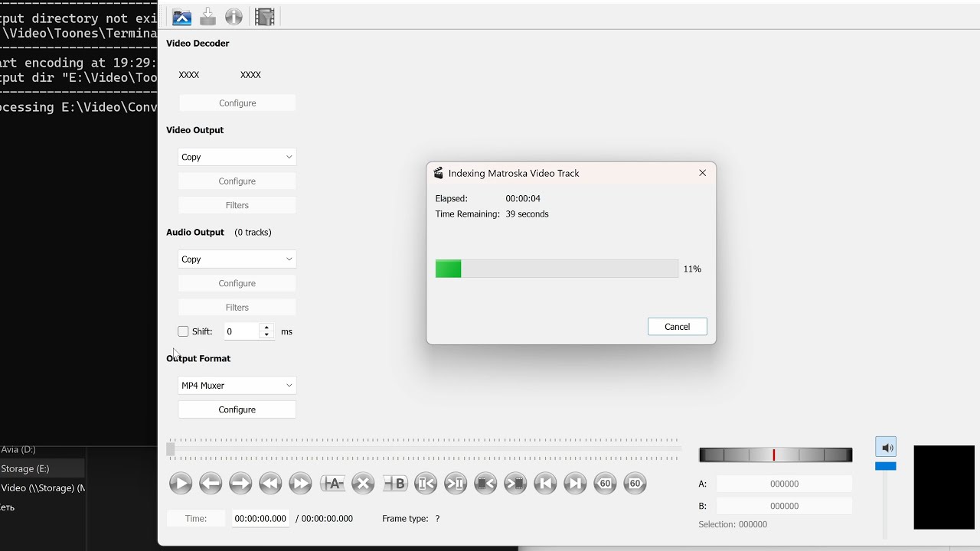This screenshot has height=551, width=980.
Task: Go to previous frame with the left arrow
Action: click(211, 483)
